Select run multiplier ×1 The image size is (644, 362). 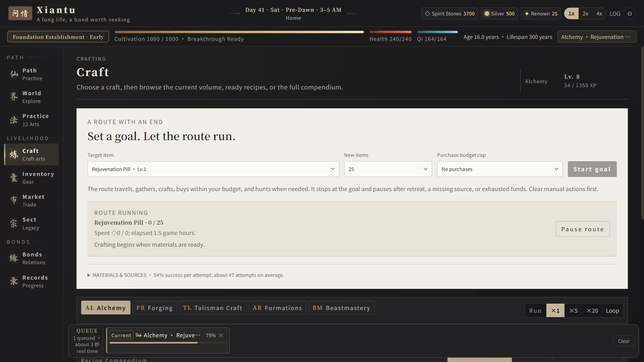click(555, 310)
